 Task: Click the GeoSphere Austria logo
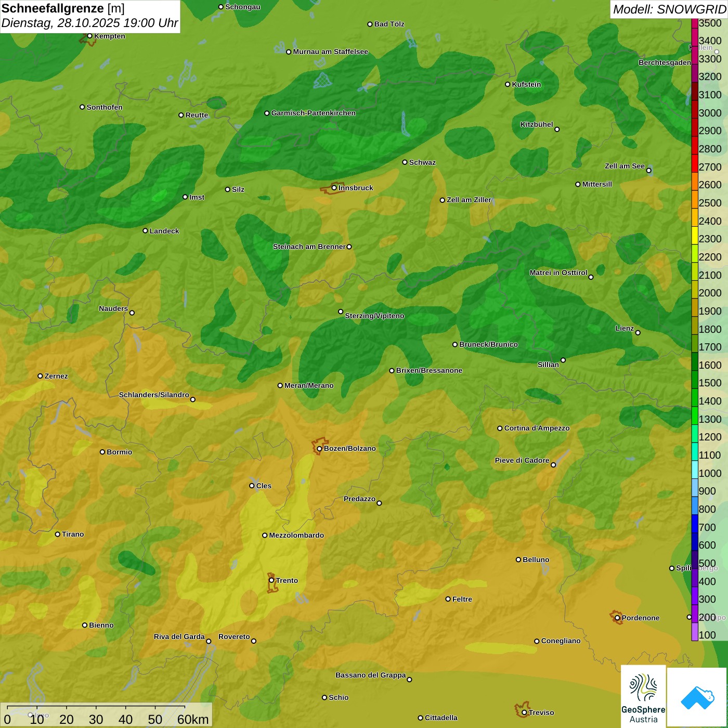click(x=643, y=696)
